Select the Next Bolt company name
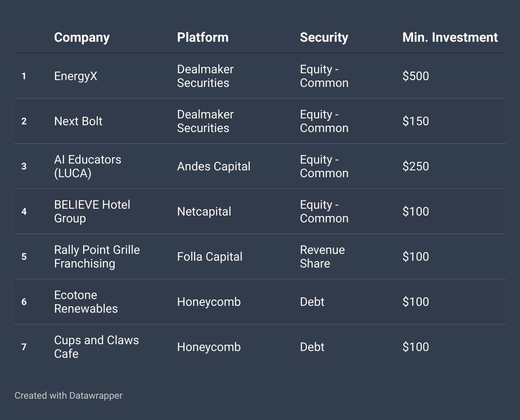The width and height of the screenshot is (520, 420). pyautogui.click(x=78, y=121)
